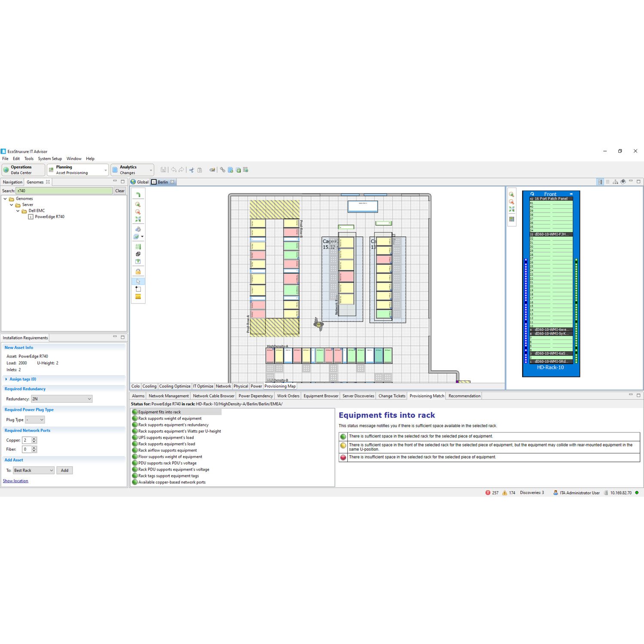The width and height of the screenshot is (644, 644).
Task: Click the ITA Administrator User icon
Action: pos(555,493)
